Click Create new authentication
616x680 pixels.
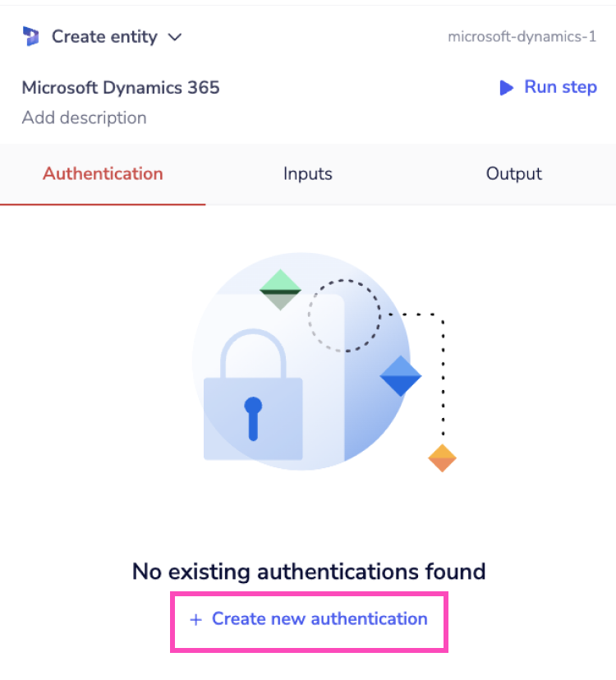[319, 619]
